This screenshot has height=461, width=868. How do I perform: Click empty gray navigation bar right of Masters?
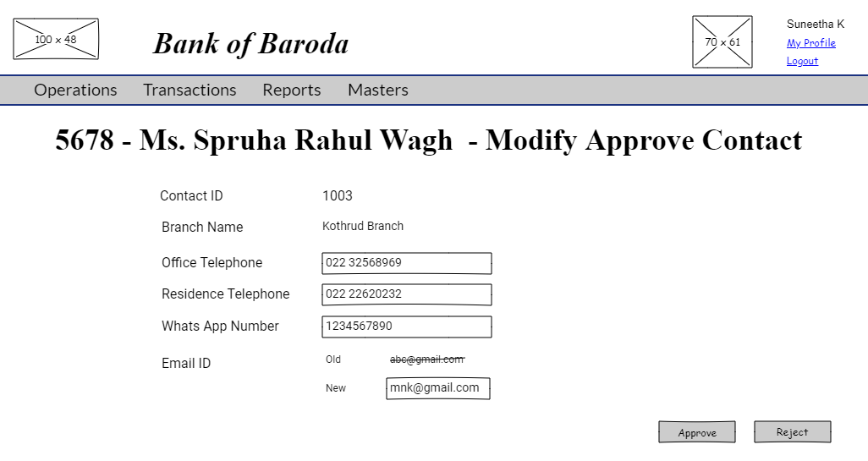[635, 90]
